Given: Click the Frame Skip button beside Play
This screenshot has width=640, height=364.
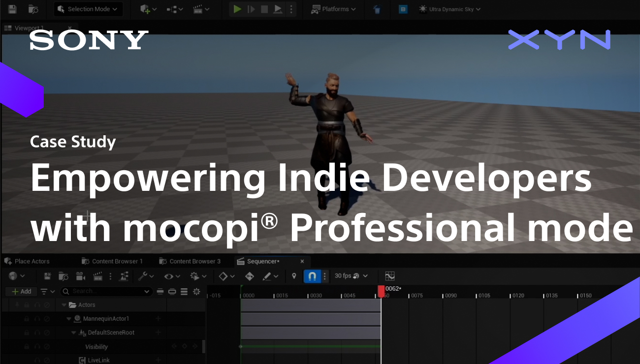Looking at the screenshot, I should (251, 9).
